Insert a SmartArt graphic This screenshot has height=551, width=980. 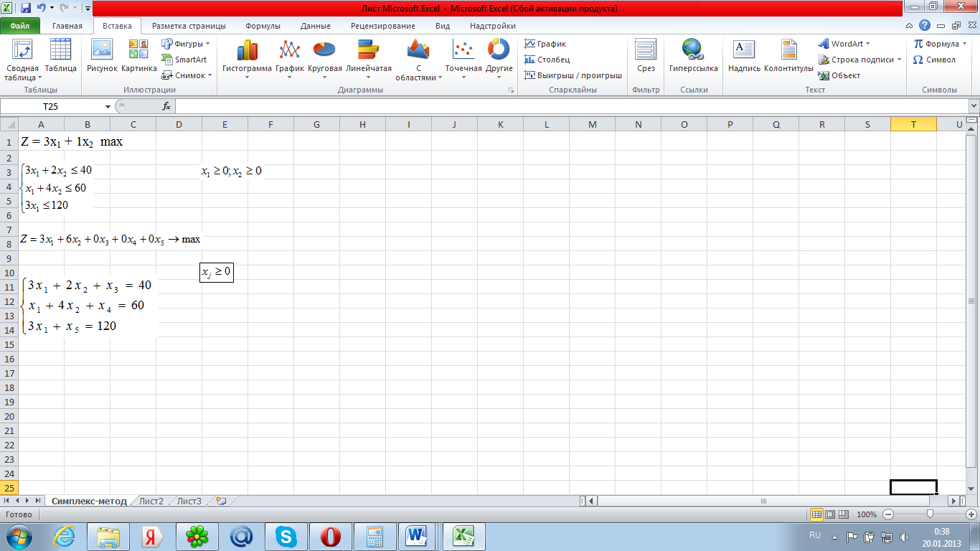[184, 60]
